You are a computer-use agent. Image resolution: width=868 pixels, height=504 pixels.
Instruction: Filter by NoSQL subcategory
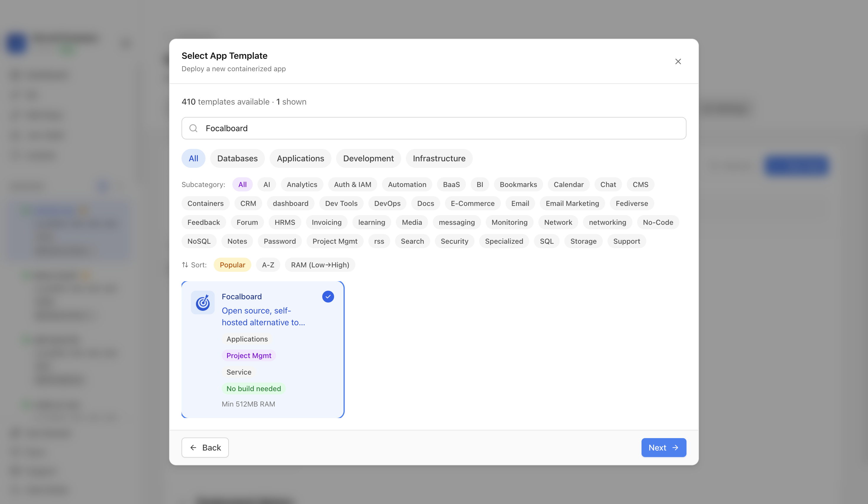click(199, 241)
